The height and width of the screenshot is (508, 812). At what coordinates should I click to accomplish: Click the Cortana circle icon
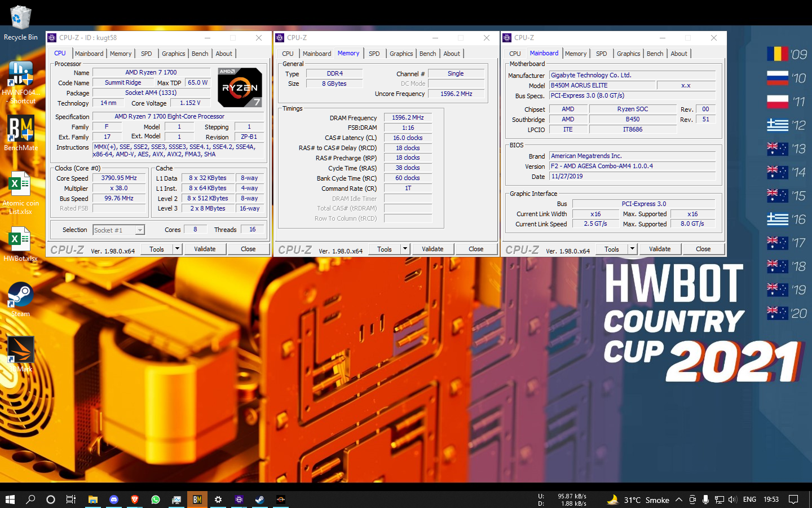pos(51,500)
